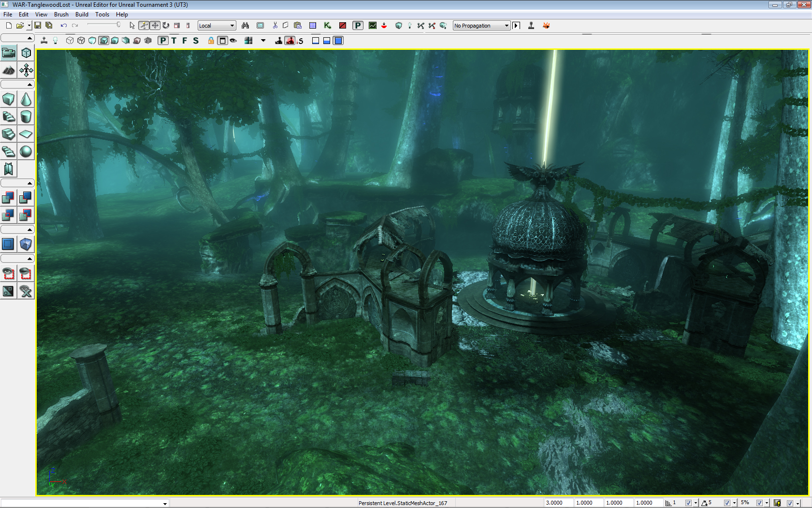Open the drag grid size dropdown arrow
This screenshot has width=812, height=508.
click(696, 503)
